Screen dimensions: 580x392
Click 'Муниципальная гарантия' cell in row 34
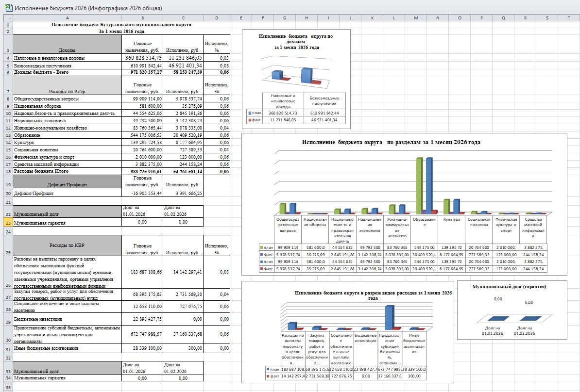(x=67, y=378)
